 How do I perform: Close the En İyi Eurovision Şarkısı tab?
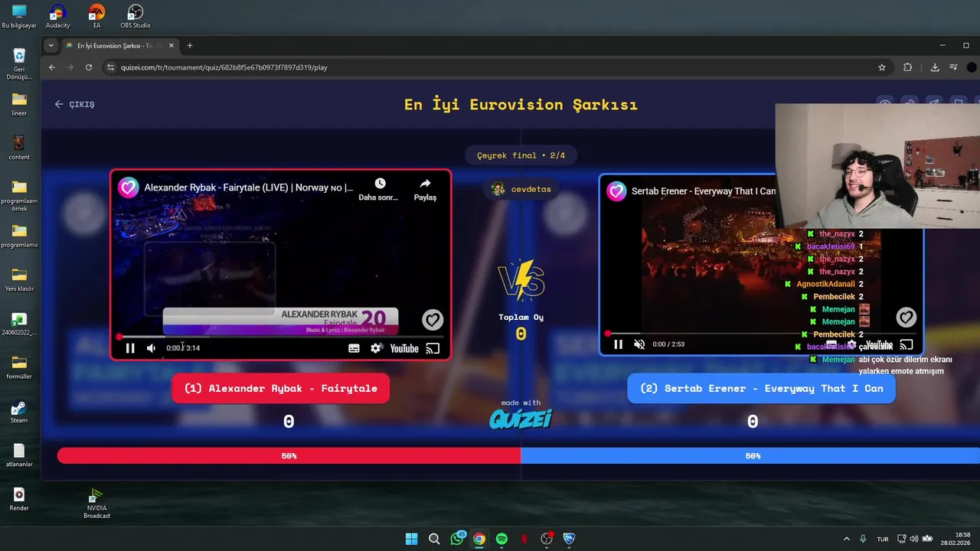[x=171, y=46]
